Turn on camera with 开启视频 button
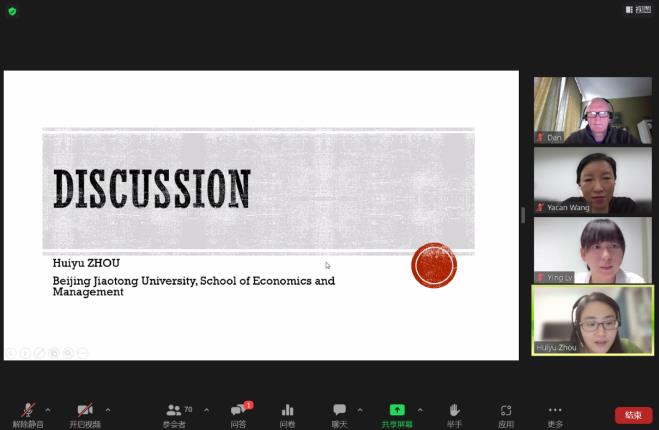 85,415
